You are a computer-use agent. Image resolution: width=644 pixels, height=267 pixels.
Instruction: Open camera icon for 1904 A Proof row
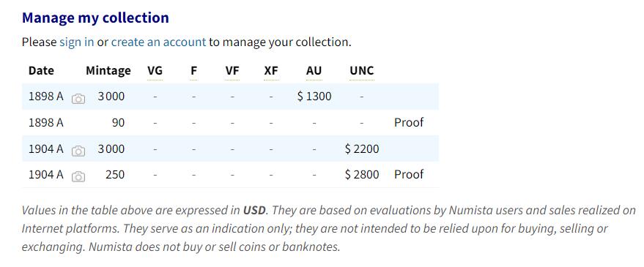(x=78, y=177)
